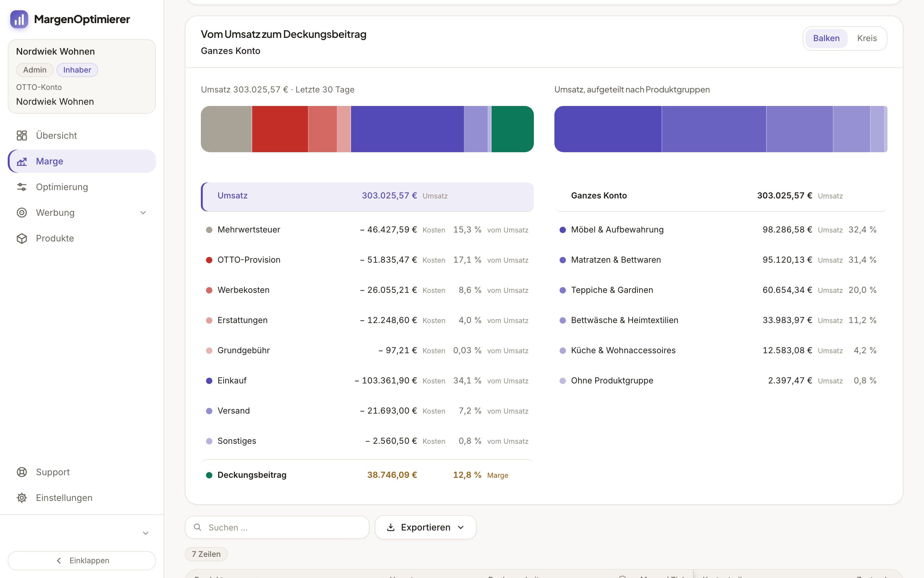Screen dimensions: 924x578
Task: Open the Übersicht menu item
Action: coord(82,135)
